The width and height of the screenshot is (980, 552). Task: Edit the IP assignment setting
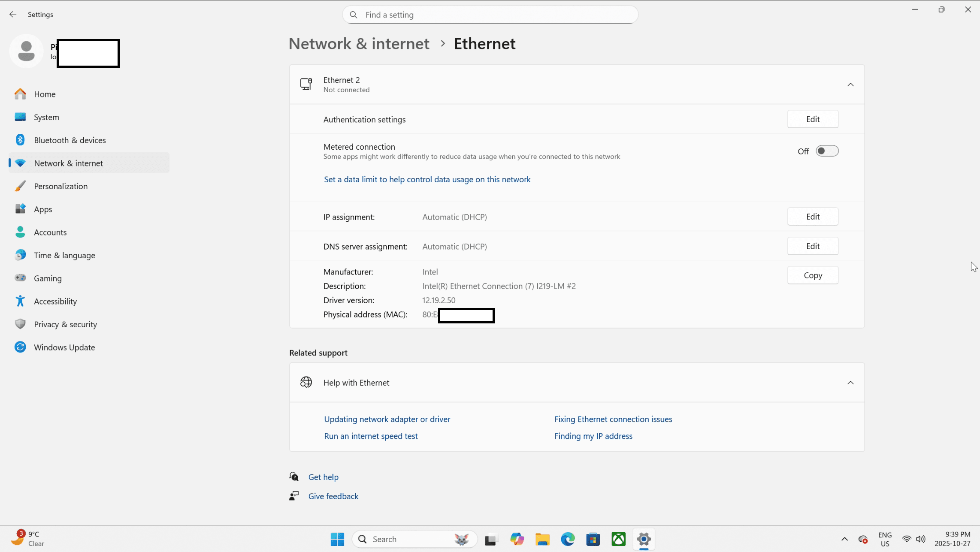pos(812,217)
